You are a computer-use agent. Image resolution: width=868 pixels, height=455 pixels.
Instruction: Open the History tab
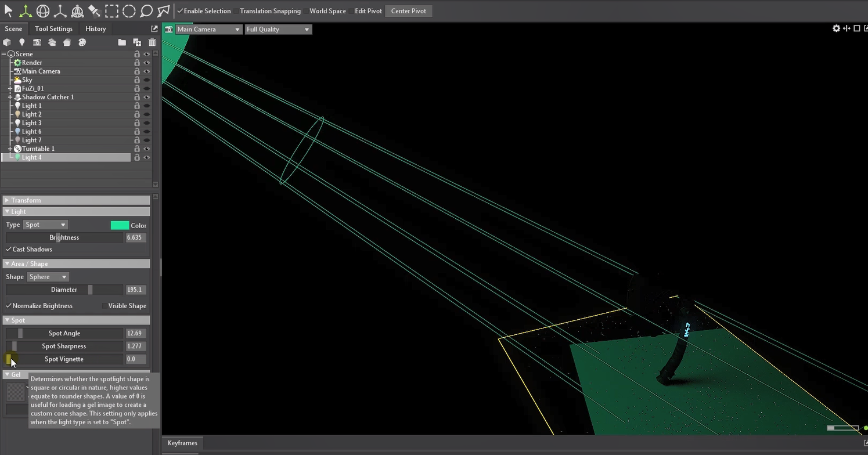tap(95, 28)
